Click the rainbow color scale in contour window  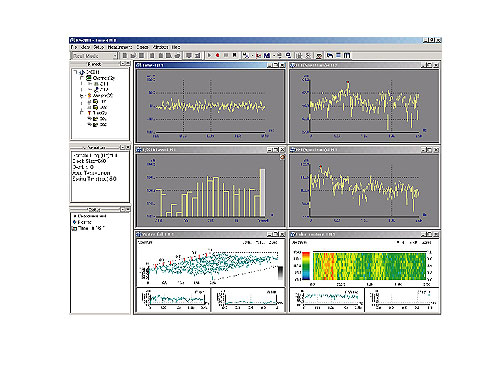306,266
